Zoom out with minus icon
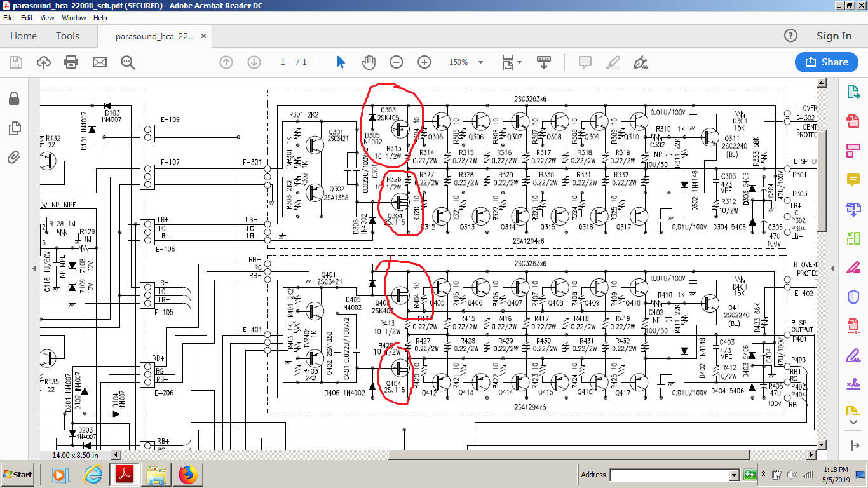The image size is (868, 488). point(397,62)
